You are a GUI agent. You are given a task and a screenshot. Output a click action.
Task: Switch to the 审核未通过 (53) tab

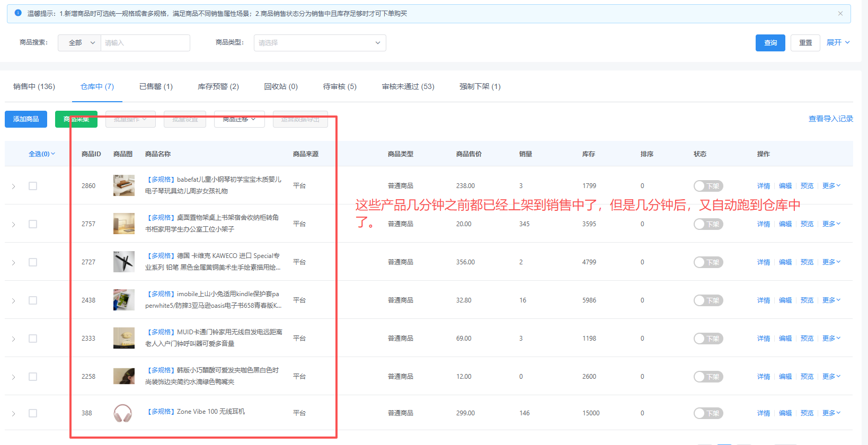(408, 87)
